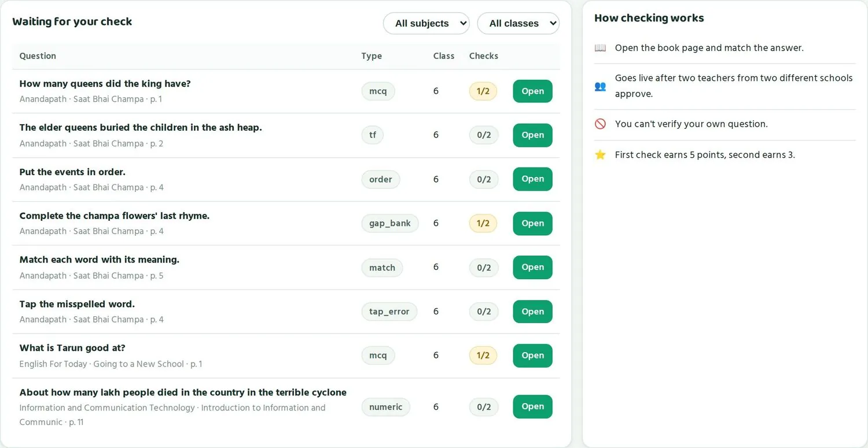Click the 1/2 checks badge for champa rhyme
This screenshot has width=868, height=448.
pos(483,223)
